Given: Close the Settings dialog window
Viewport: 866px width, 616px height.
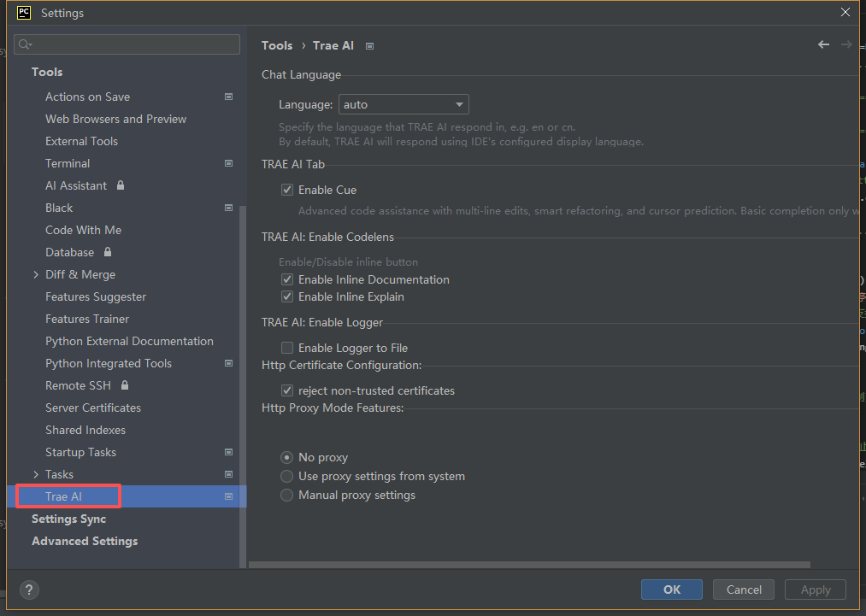Looking at the screenshot, I should point(845,12).
